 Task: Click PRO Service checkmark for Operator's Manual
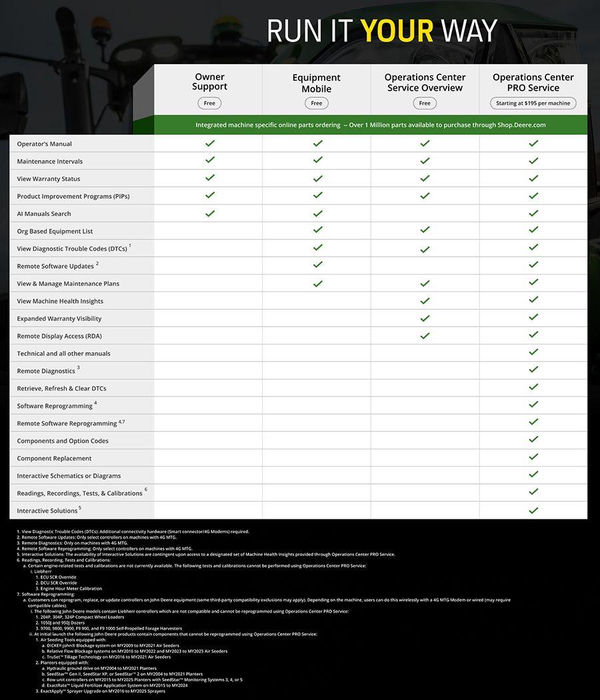coord(533,143)
